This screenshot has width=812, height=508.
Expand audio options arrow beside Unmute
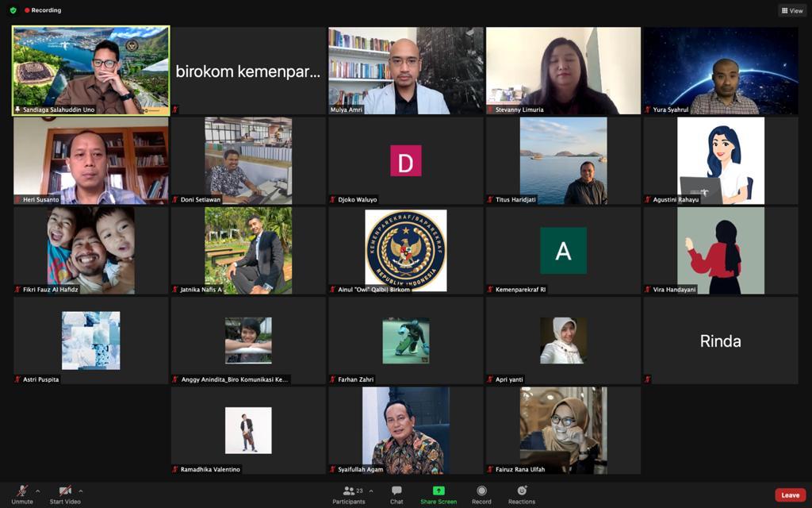(x=37, y=491)
